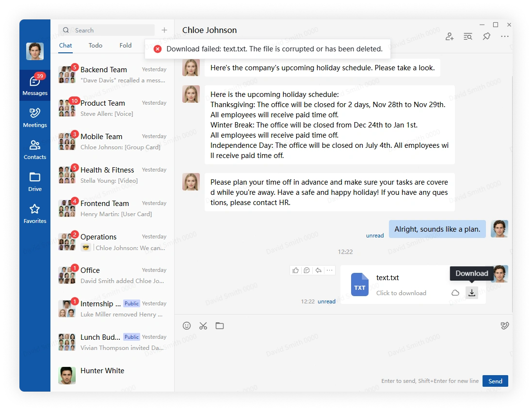The width and height of the screenshot is (532, 411).
Task: Start a call from the input toolbar icon
Action: tap(505, 326)
